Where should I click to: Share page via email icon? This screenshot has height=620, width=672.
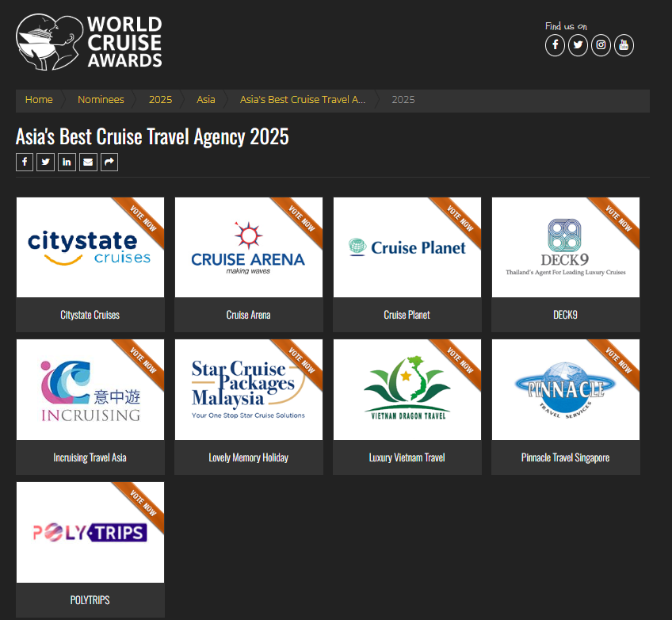coord(88,163)
